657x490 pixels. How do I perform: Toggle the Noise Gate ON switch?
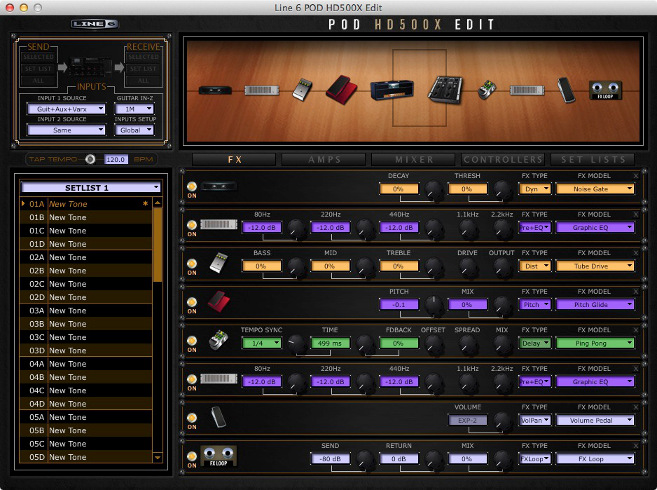(x=192, y=187)
